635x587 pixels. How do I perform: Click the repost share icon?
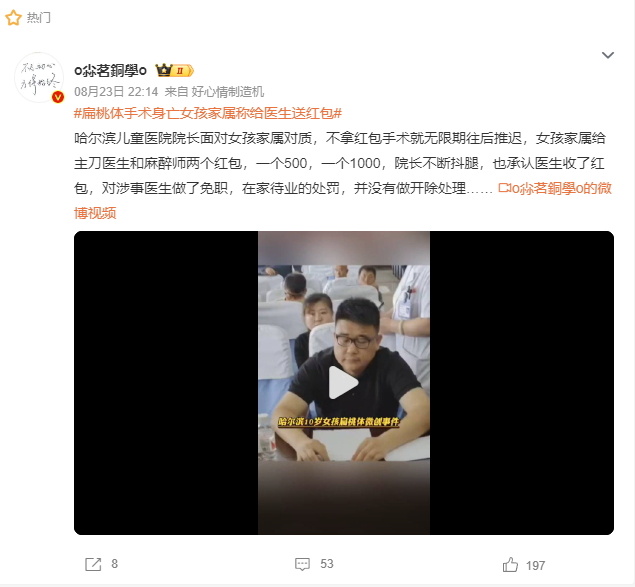93,564
